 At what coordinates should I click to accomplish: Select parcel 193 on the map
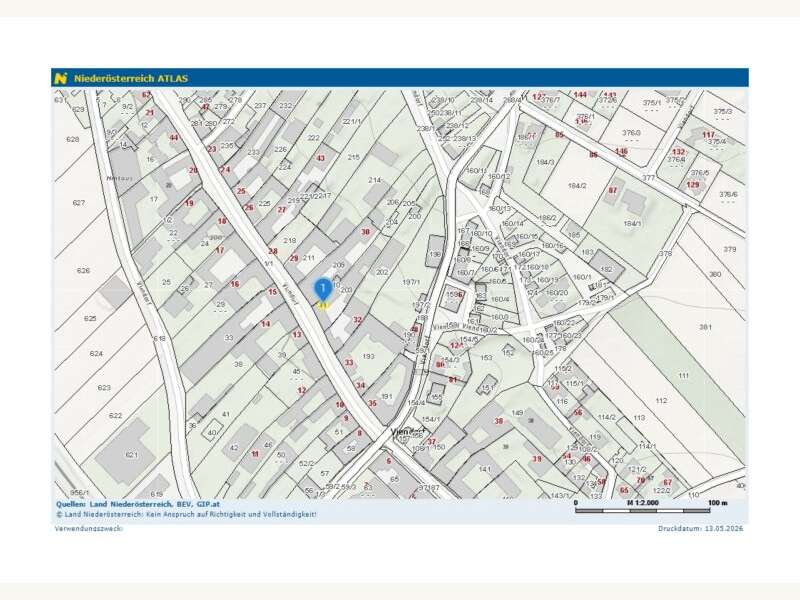click(368, 356)
